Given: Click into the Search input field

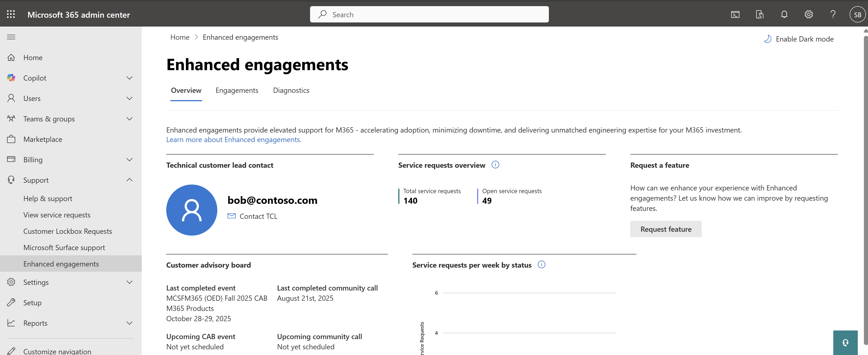Looking at the screenshot, I should pos(435,15).
